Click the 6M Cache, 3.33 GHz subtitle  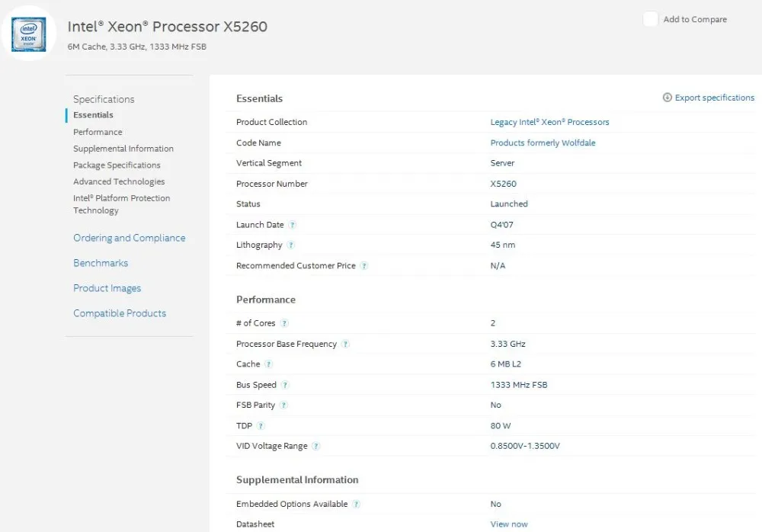tap(137, 46)
